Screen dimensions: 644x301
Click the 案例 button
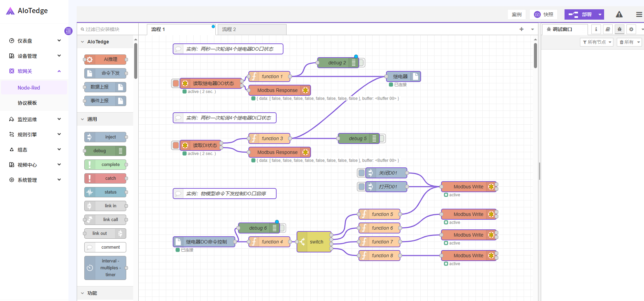point(516,14)
